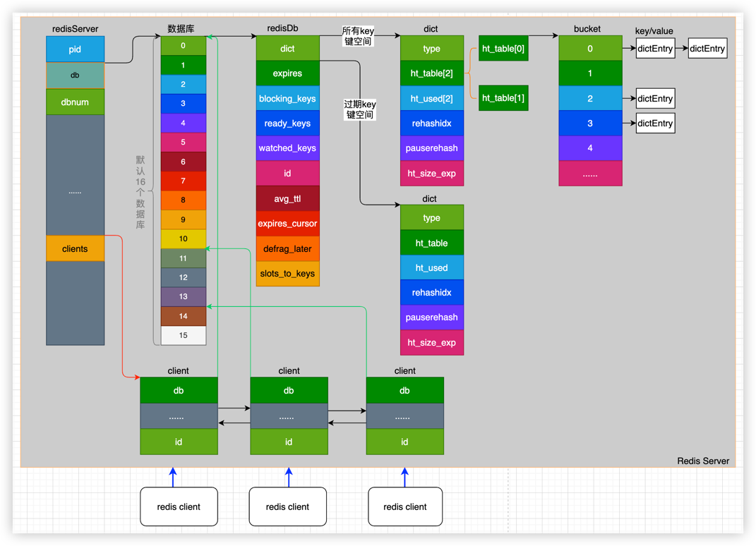Click the expires_cursor field
This screenshot has width=756, height=546.
287,224
